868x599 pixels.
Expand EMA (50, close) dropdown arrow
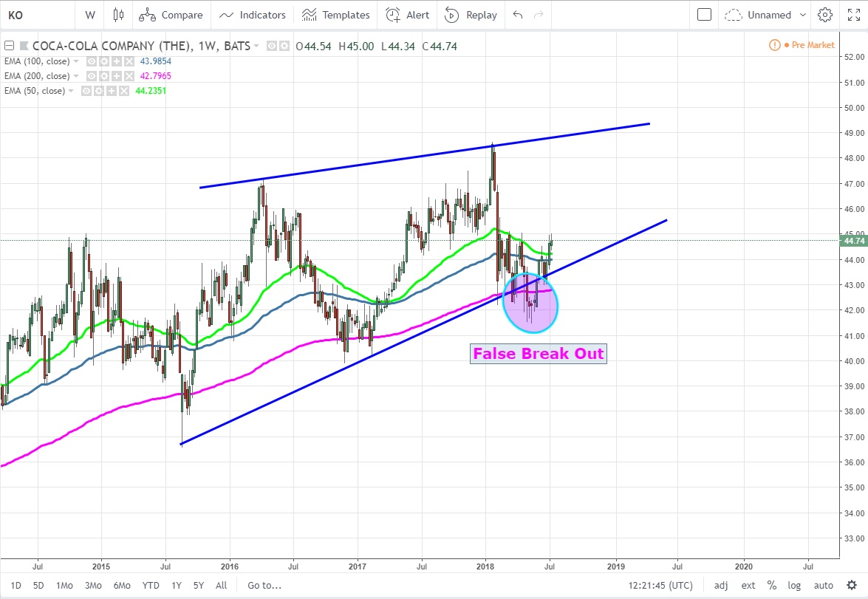(x=71, y=91)
